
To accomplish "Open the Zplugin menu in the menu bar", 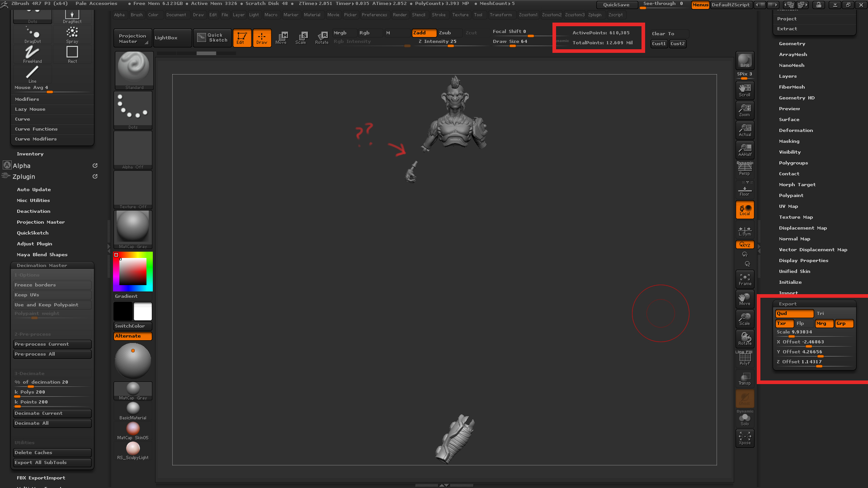I will 594,15.
